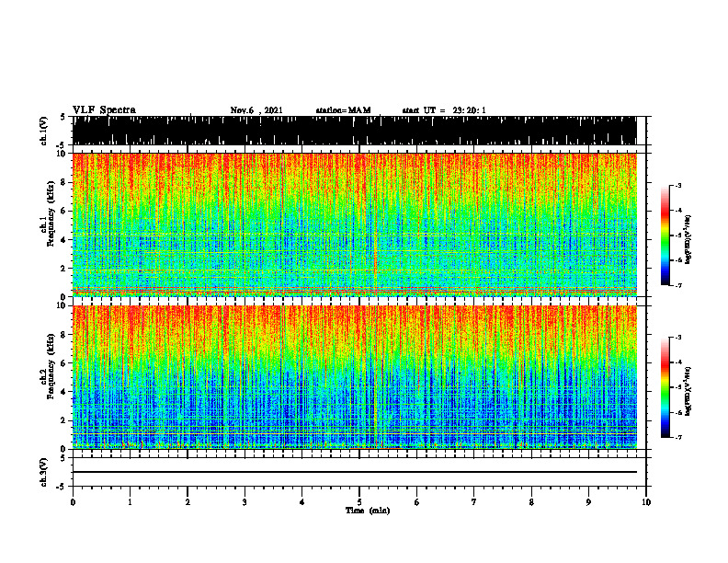Click the "Time (min)" axis label

point(368,511)
